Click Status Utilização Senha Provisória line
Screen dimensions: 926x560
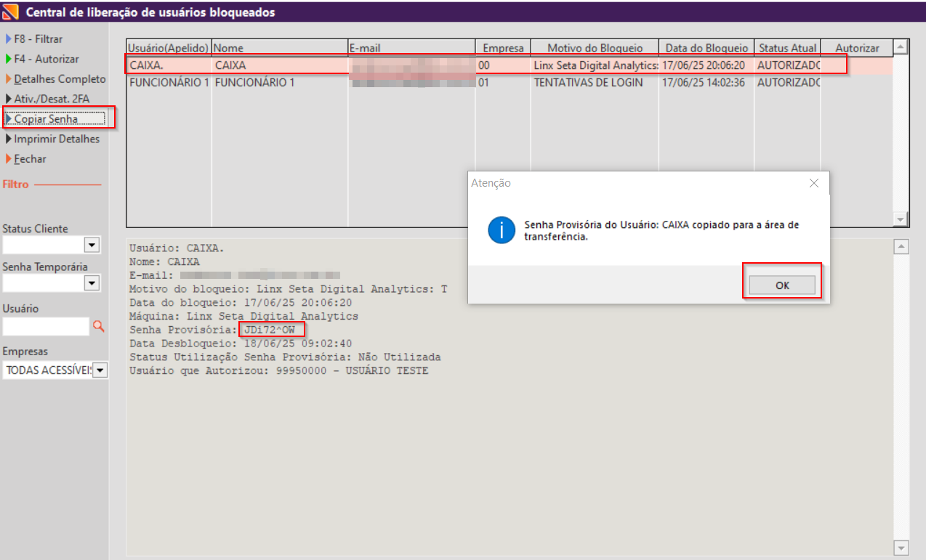click(285, 357)
